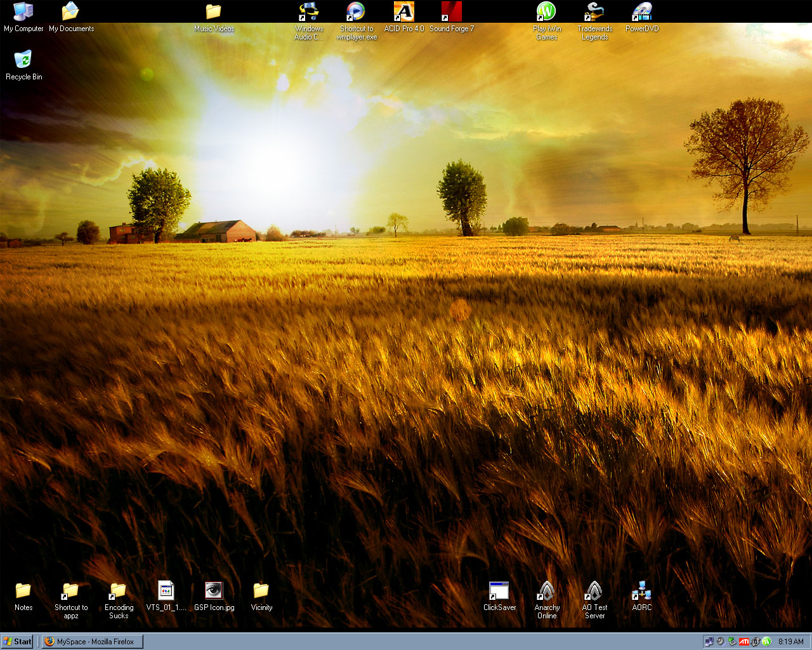Click the Start button
The width and height of the screenshot is (812, 650).
17,642
